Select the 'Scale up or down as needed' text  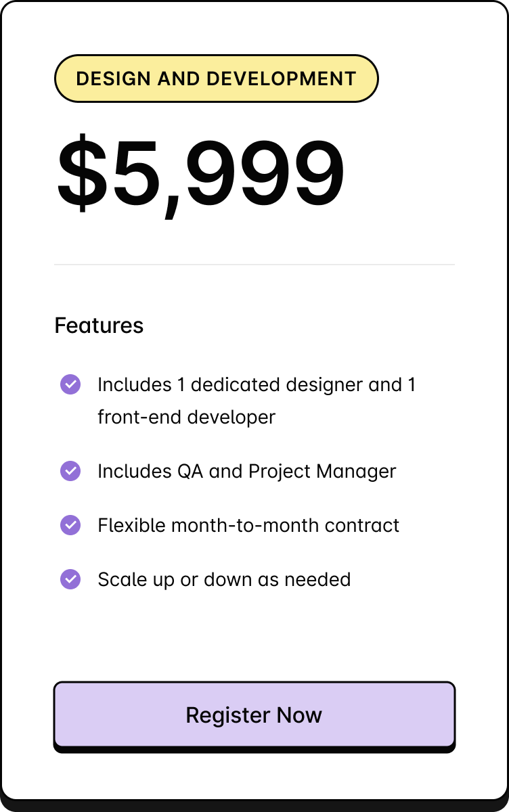point(224,580)
